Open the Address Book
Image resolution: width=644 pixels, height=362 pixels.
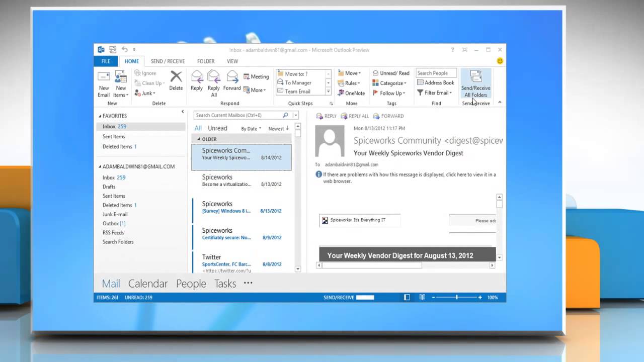[x=436, y=83]
